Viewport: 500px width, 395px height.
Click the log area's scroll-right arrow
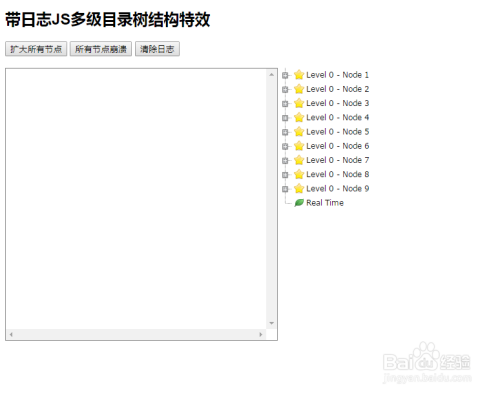261,335
